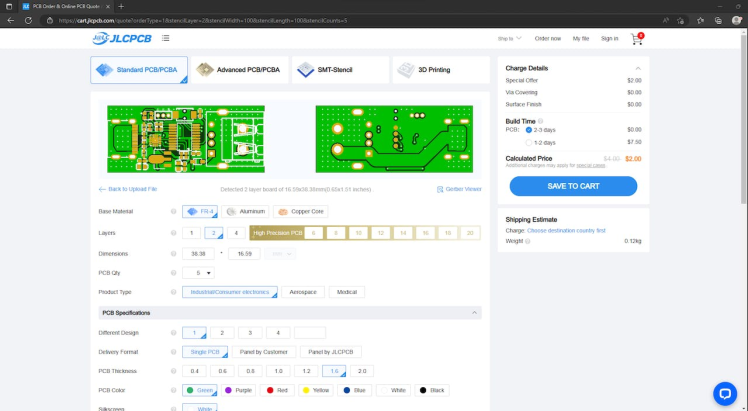
Task: Collapse the Charge Details panel
Action: (x=640, y=68)
